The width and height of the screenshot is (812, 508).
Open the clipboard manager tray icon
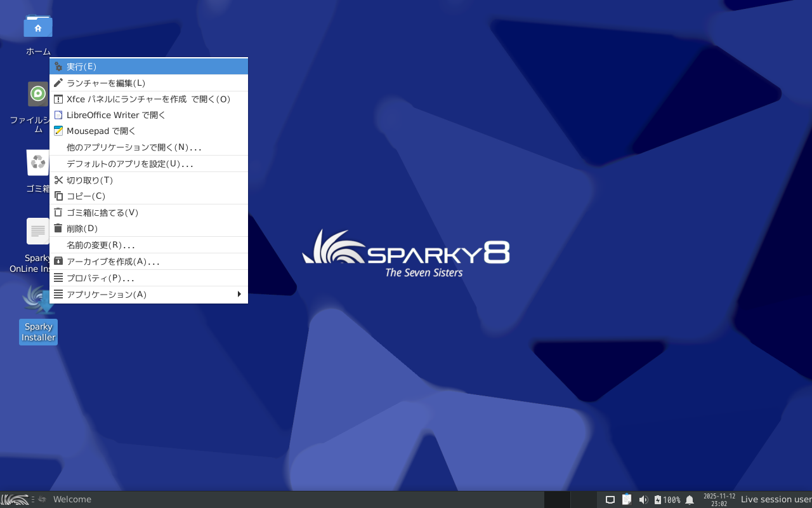(x=627, y=500)
